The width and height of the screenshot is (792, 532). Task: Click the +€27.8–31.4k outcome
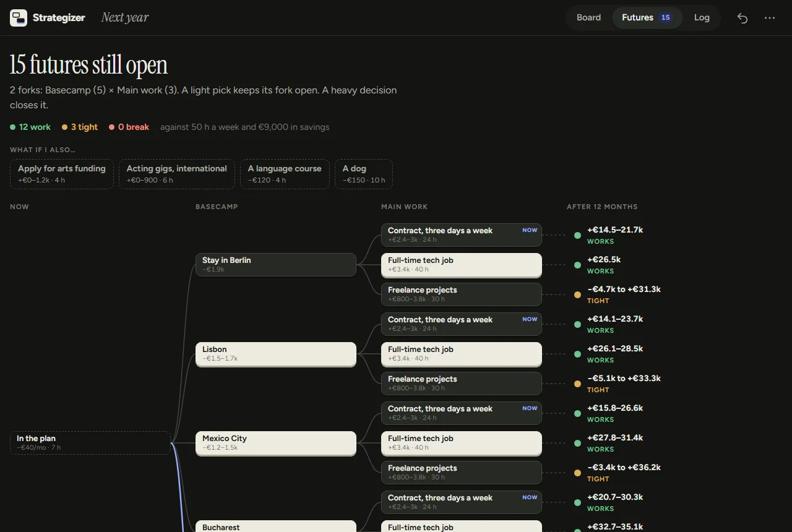pos(615,437)
